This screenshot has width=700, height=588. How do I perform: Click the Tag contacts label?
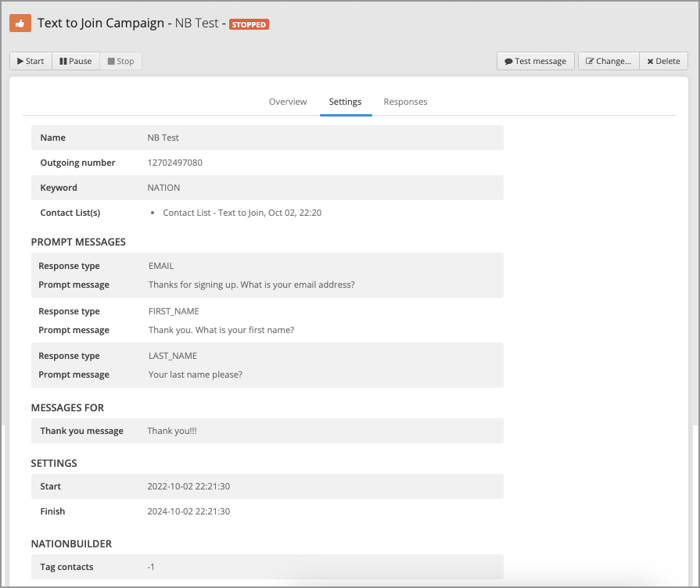pos(66,567)
